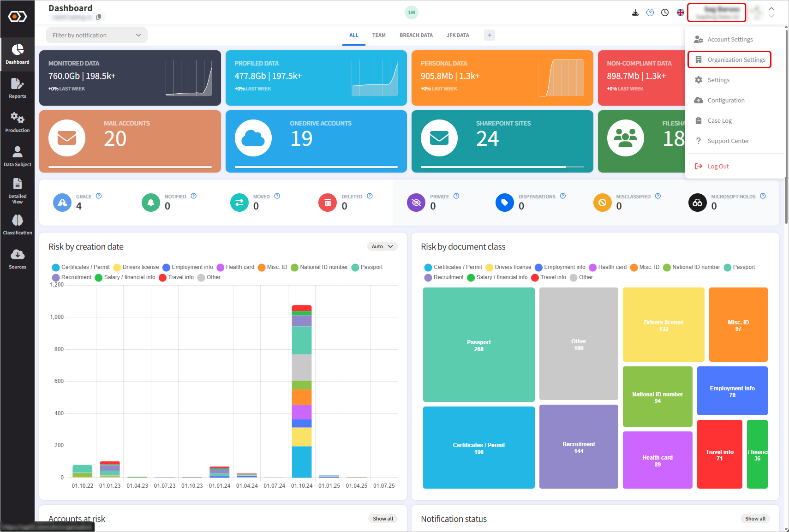Click Show all for Accounts at risk
The height and width of the screenshot is (532, 789).
[x=383, y=518]
